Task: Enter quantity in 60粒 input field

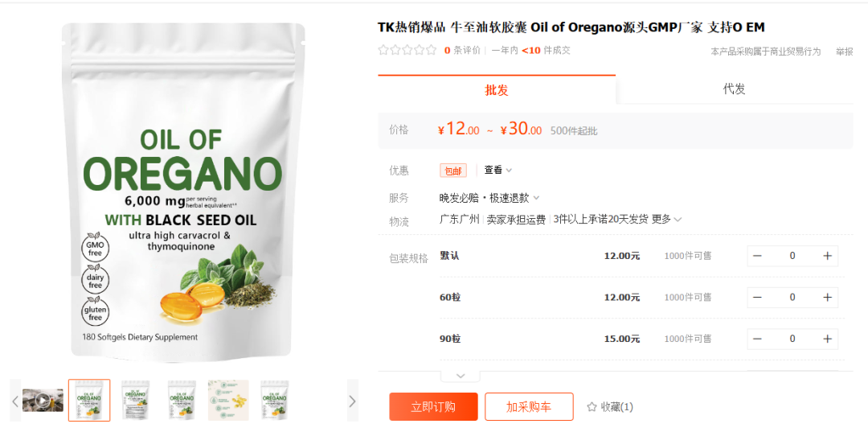Action: pyautogui.click(x=792, y=298)
